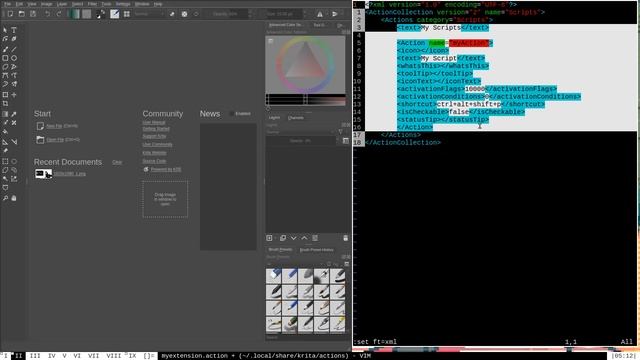Select the Zoom tool

[5, 198]
